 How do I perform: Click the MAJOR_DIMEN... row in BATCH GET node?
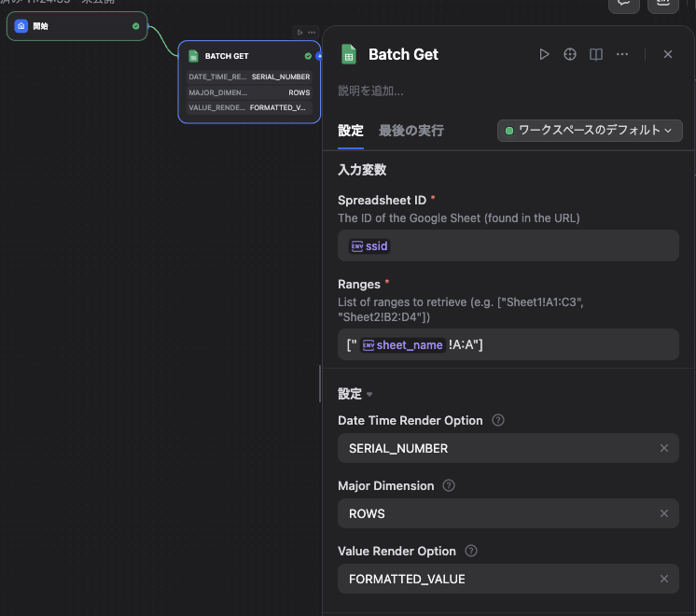pyautogui.click(x=249, y=92)
